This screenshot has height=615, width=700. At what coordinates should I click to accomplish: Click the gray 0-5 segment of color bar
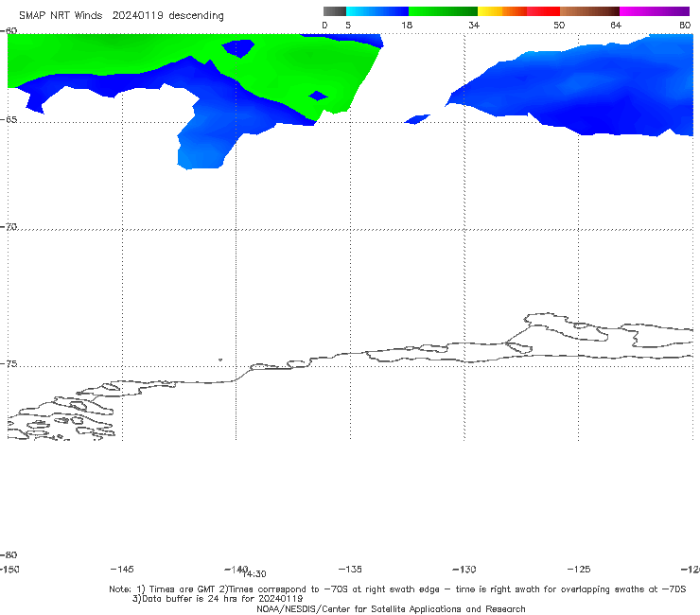tap(335, 11)
